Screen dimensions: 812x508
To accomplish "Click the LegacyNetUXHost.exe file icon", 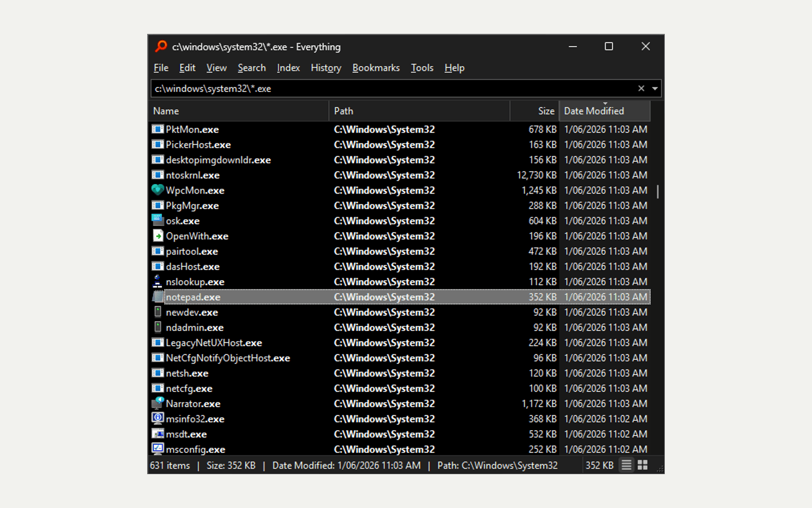I will (x=158, y=343).
